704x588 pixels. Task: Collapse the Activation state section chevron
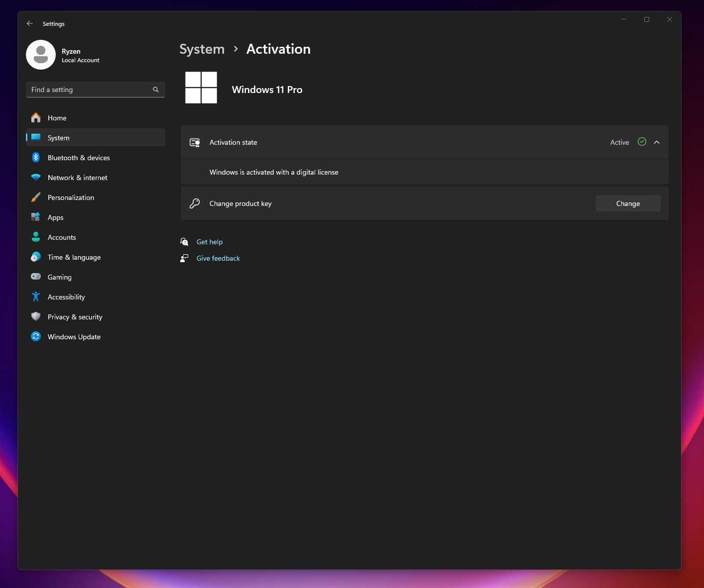657,142
